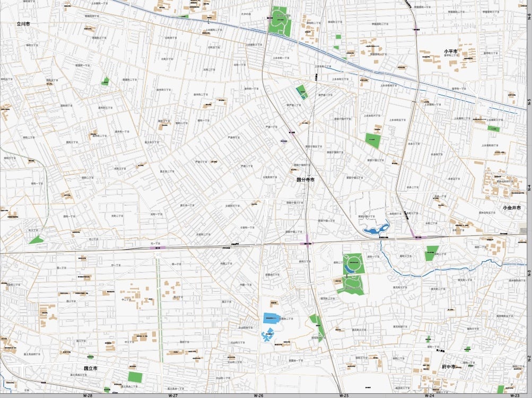Click grid label N-3 on right edge
Viewport: 532px width, 398px height.
tap(529, 272)
